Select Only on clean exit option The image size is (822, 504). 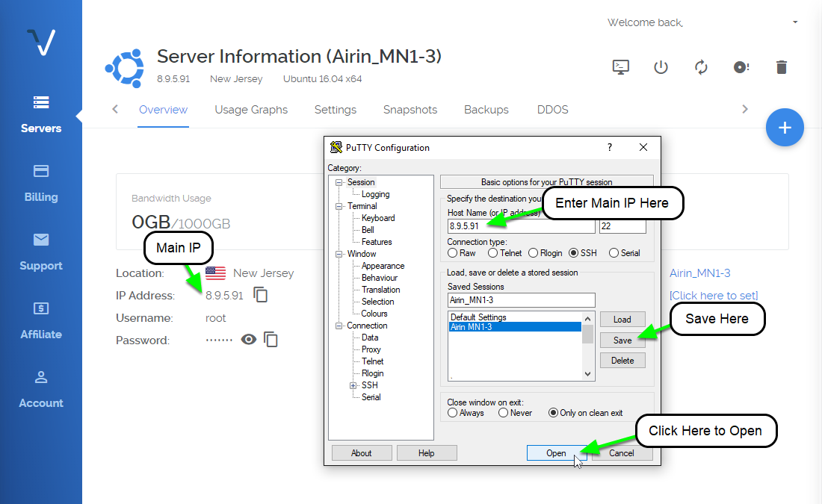point(553,413)
